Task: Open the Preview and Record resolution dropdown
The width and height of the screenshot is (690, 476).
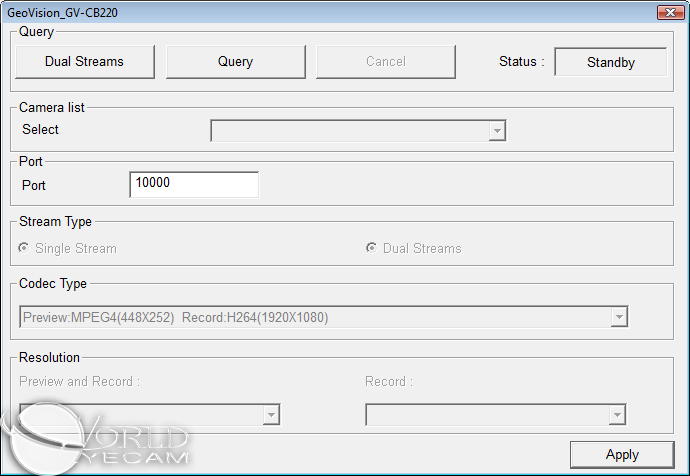Action: 150,415
